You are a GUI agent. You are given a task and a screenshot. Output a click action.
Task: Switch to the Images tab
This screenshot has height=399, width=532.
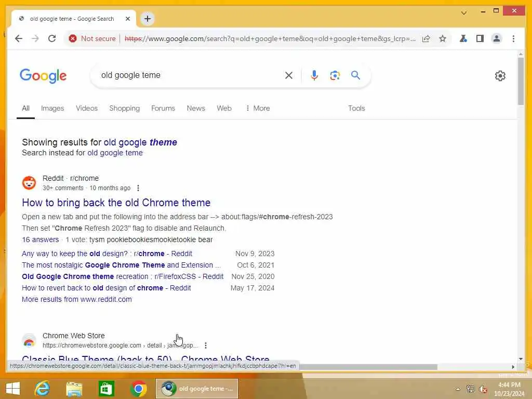point(52,108)
